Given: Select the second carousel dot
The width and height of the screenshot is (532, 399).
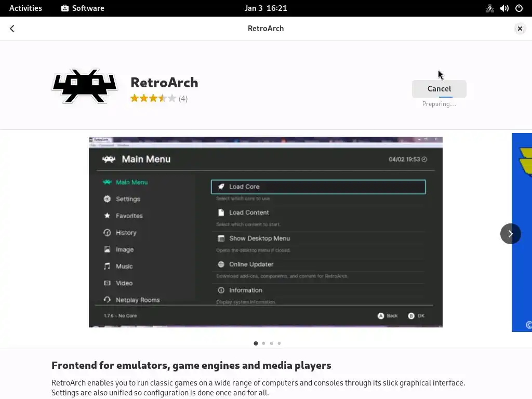Looking at the screenshot, I should tap(263, 343).
